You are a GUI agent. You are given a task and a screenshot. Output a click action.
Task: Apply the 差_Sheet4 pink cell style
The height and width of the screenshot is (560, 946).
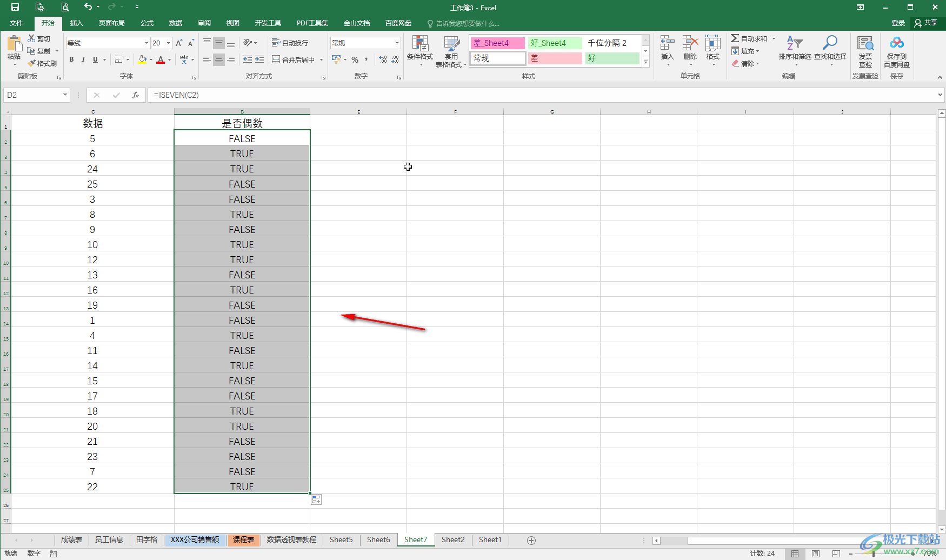(x=497, y=43)
